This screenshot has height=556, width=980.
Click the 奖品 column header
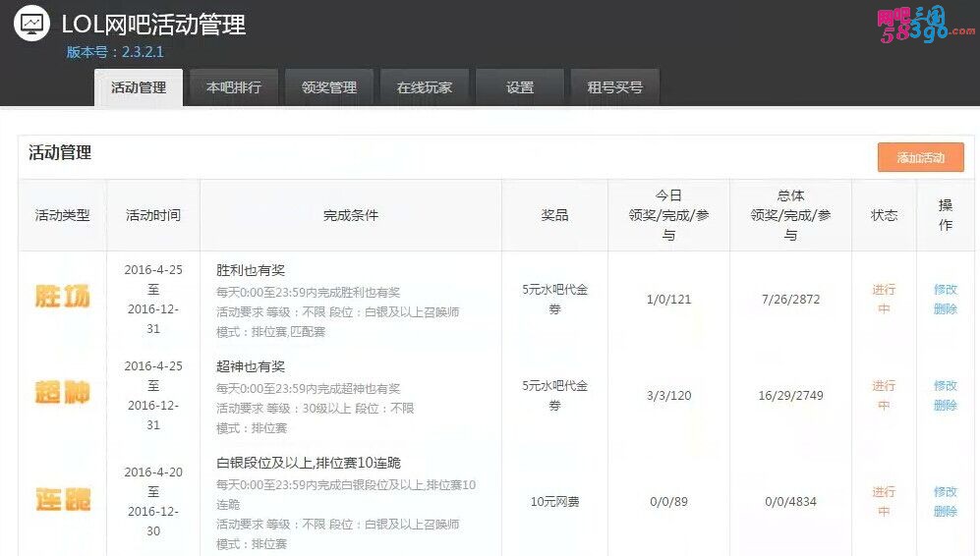(x=554, y=215)
